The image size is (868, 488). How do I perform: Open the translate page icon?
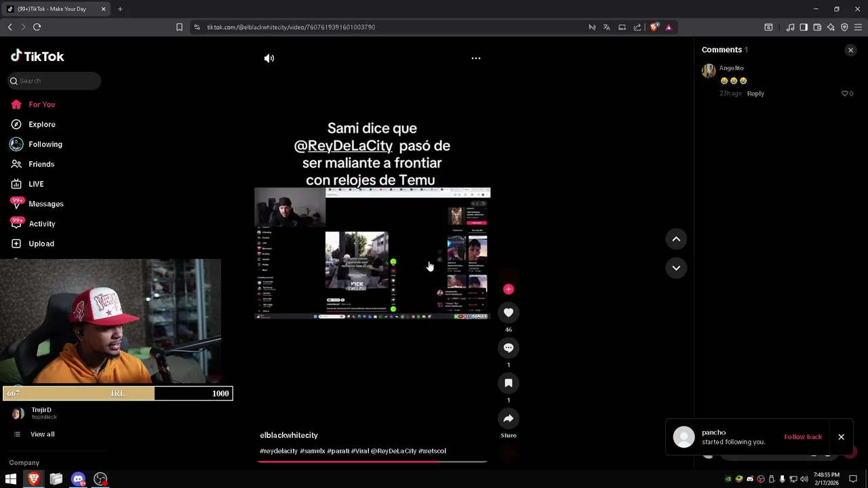coord(606,27)
